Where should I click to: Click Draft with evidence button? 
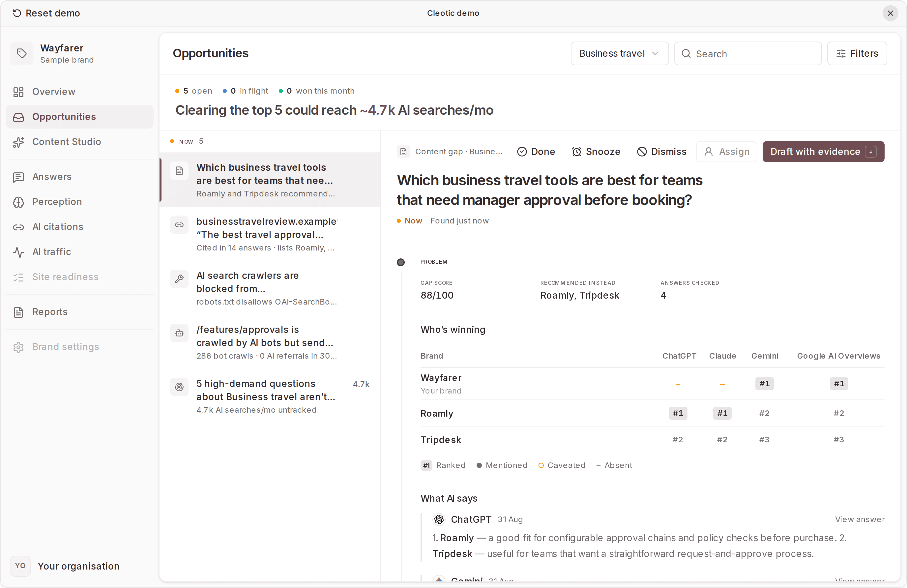click(x=823, y=152)
